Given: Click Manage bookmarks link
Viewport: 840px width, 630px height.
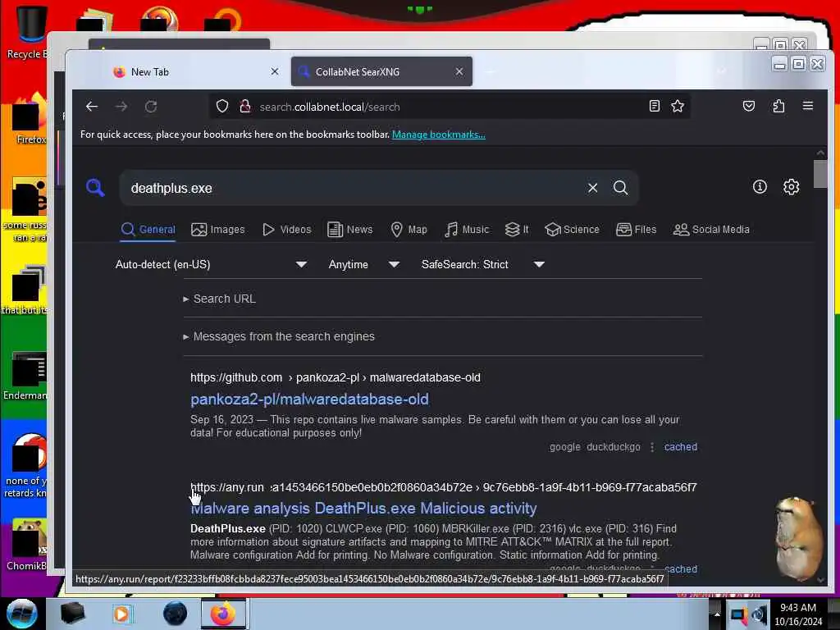Looking at the screenshot, I should [439, 135].
